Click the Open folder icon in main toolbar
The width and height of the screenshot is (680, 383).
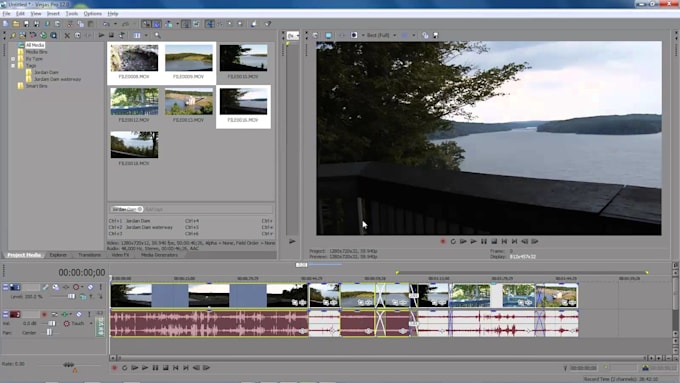(x=16, y=24)
